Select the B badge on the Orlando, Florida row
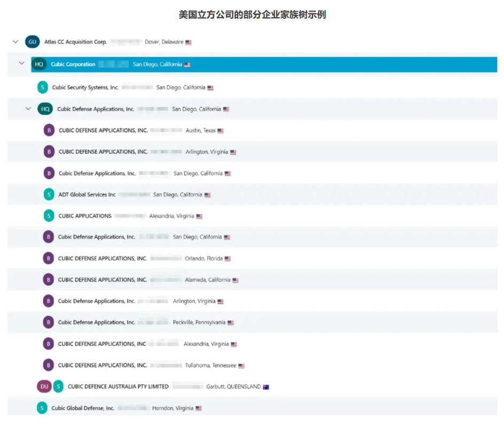Viewport: 504px width, 427px height. [x=49, y=258]
